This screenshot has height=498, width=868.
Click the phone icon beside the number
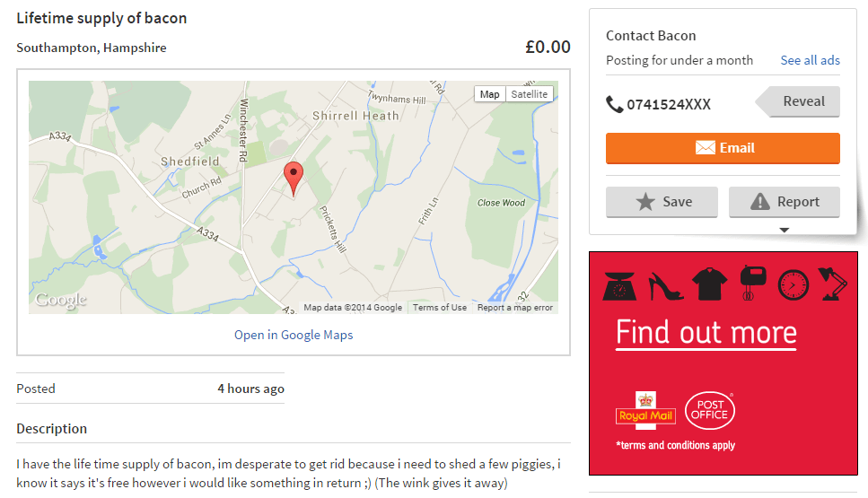point(614,104)
